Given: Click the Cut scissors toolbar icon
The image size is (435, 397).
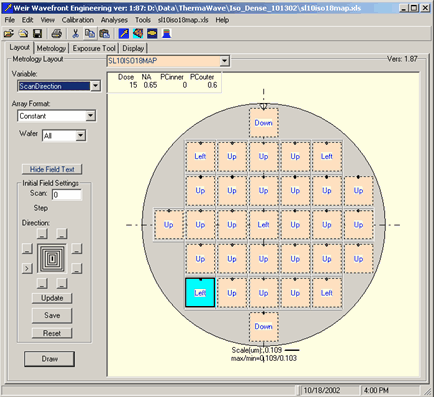Looking at the screenshot, I should (x=75, y=33).
